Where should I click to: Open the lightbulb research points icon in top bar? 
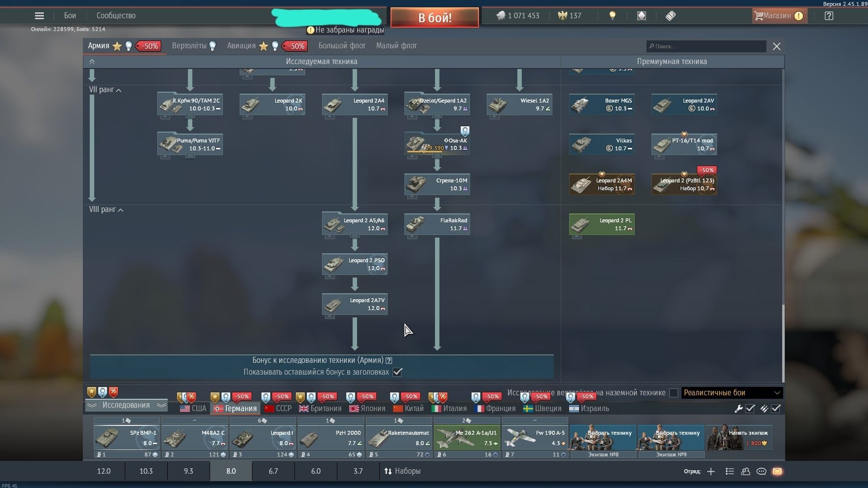[x=613, y=16]
